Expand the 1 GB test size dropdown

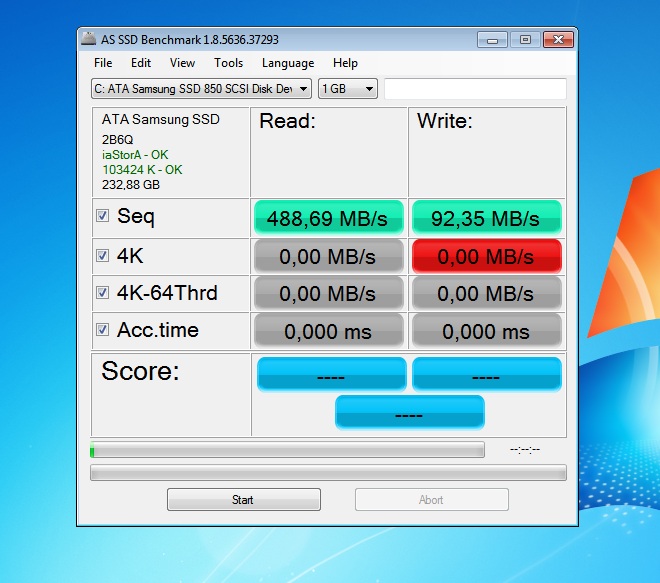tap(348, 89)
